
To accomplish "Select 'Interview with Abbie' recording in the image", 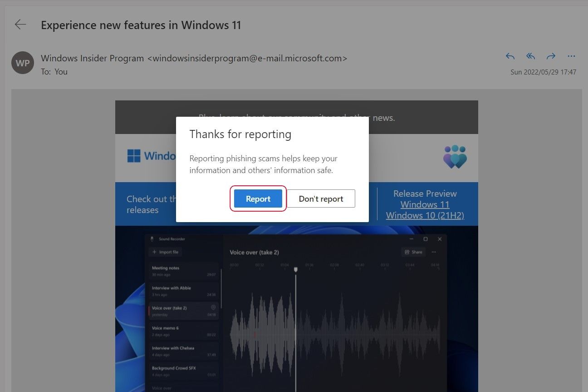I will coord(184,291).
